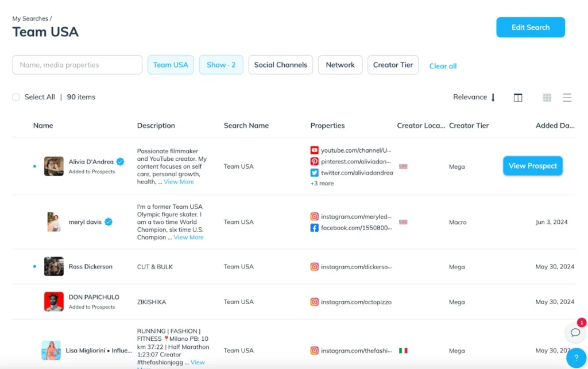Open the Social Channels filter dropdown
The width and height of the screenshot is (588, 369).
coord(280,65)
